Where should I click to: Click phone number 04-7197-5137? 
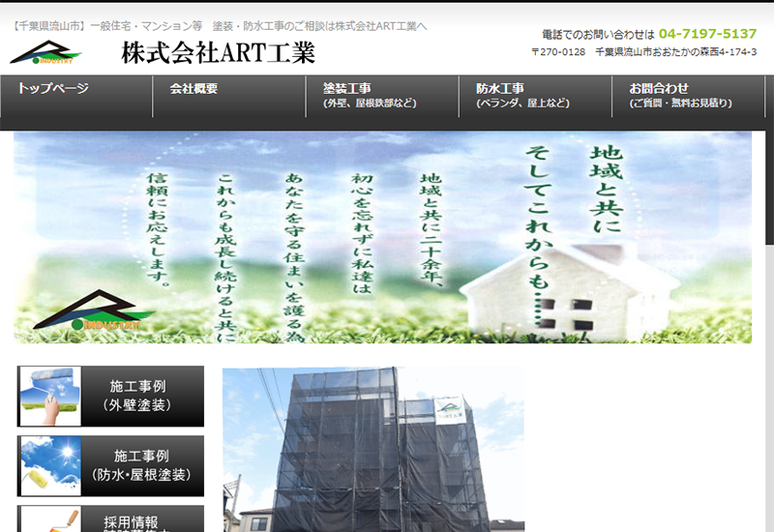[x=707, y=34]
